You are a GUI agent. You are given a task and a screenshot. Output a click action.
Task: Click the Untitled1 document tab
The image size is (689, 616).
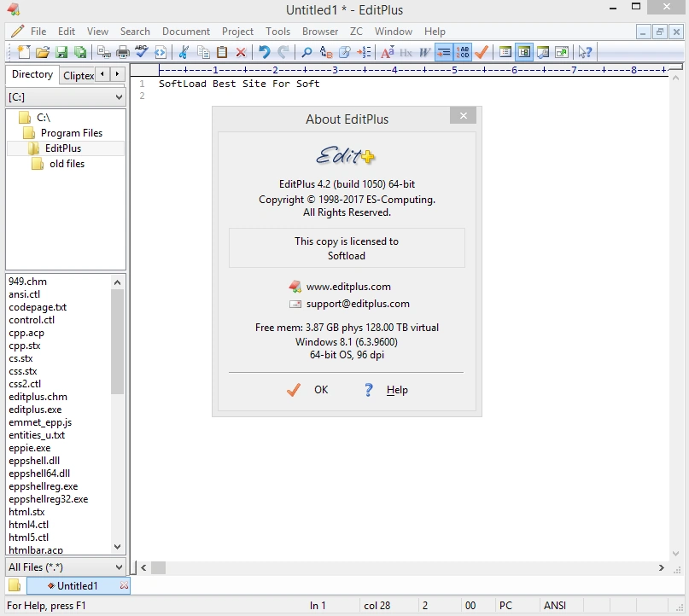click(x=77, y=585)
